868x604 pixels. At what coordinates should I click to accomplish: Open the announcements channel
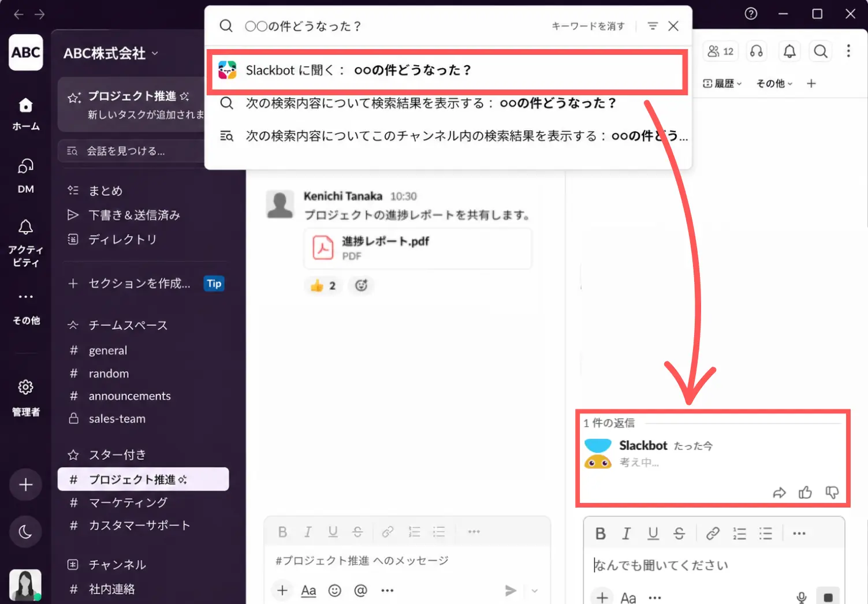(x=129, y=396)
